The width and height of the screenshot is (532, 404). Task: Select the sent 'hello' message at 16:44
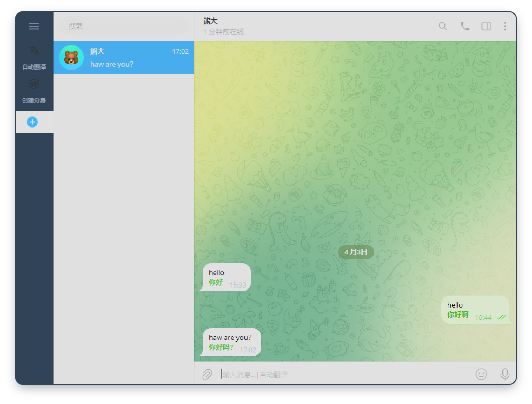(x=475, y=310)
